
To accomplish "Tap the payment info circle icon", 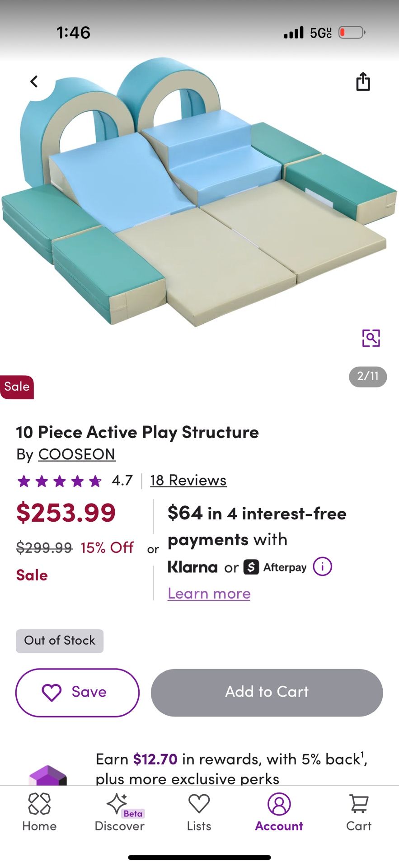I will coord(323,566).
